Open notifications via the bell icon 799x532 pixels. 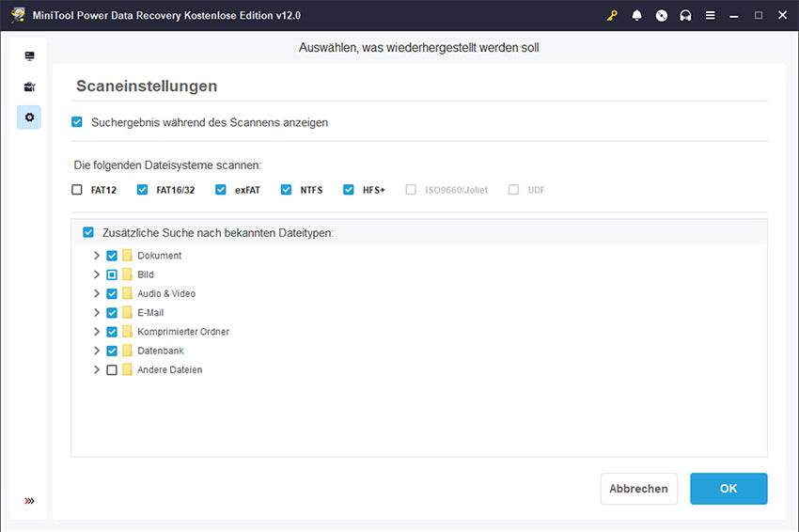pyautogui.click(x=636, y=15)
